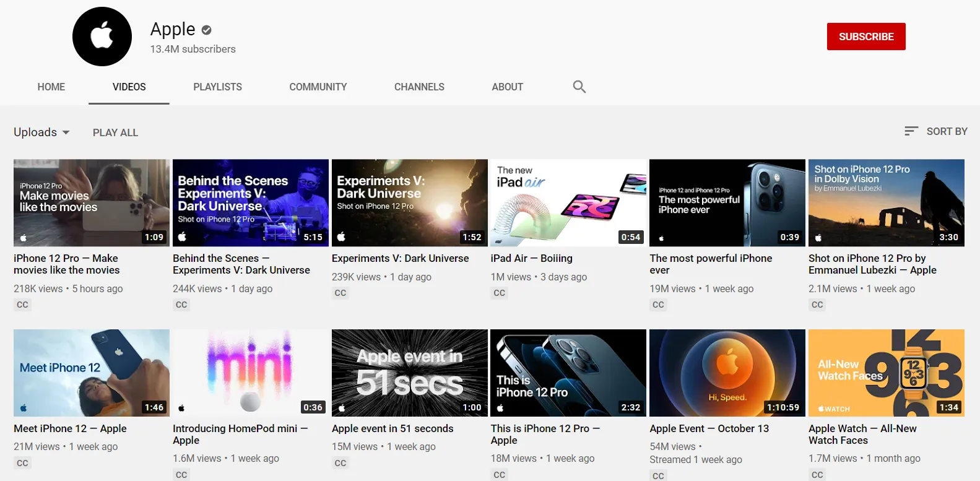Click the 1M views • 3 days ago text
The height and width of the screenshot is (481, 980).
click(x=539, y=277)
